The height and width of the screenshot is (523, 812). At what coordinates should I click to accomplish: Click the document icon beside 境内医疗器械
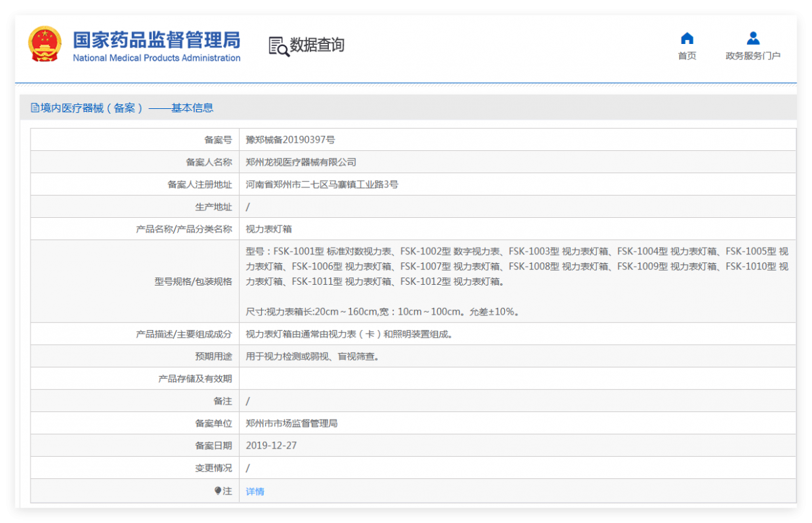(35, 108)
